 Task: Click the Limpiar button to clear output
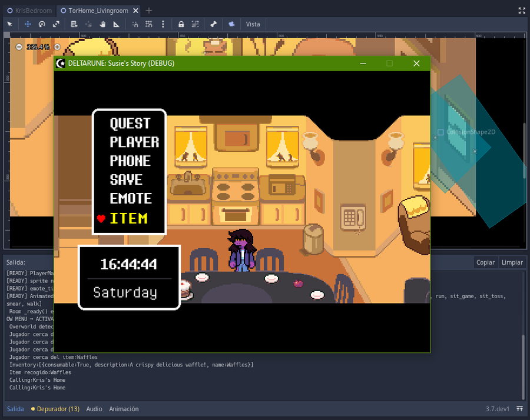click(512, 262)
